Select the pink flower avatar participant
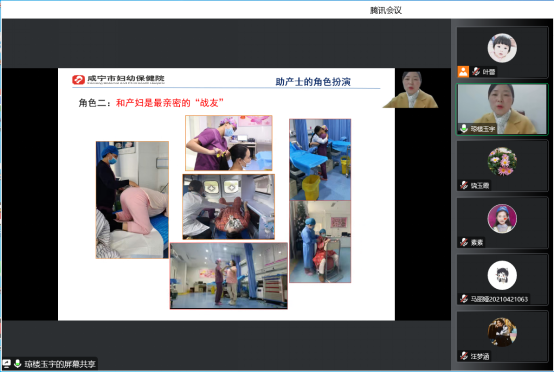The width and height of the screenshot is (554, 372). point(502,161)
